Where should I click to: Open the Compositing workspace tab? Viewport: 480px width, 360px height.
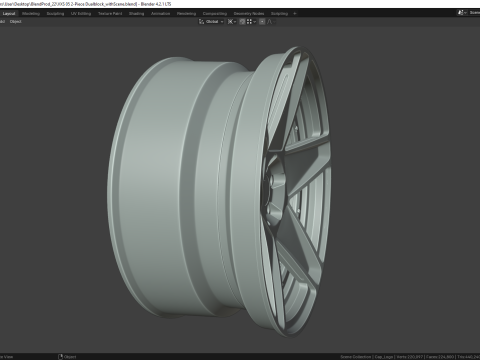(215, 14)
